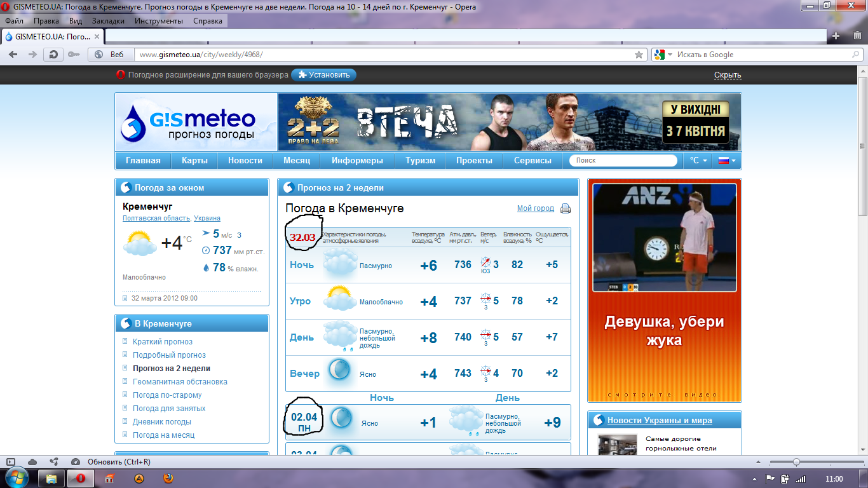Click the Веб globe badge in address bar

point(110,55)
